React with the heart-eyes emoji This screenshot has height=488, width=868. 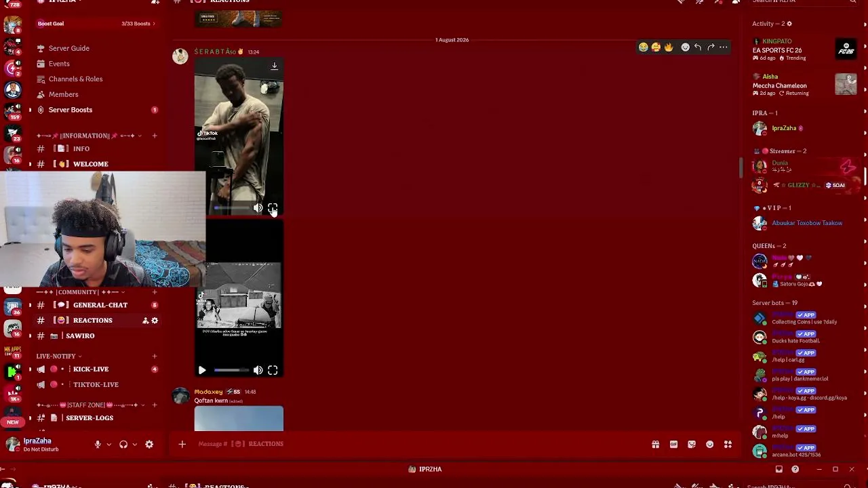click(x=656, y=47)
